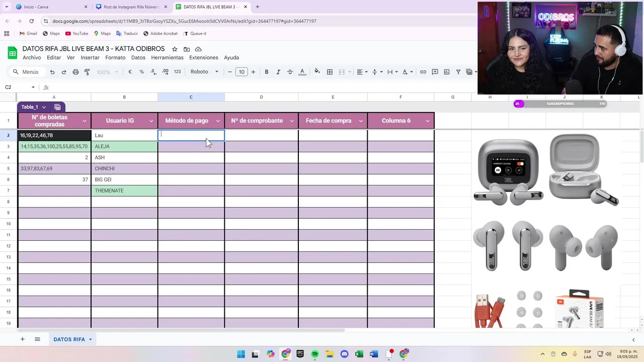Click the name box showing C2

(x=20, y=87)
